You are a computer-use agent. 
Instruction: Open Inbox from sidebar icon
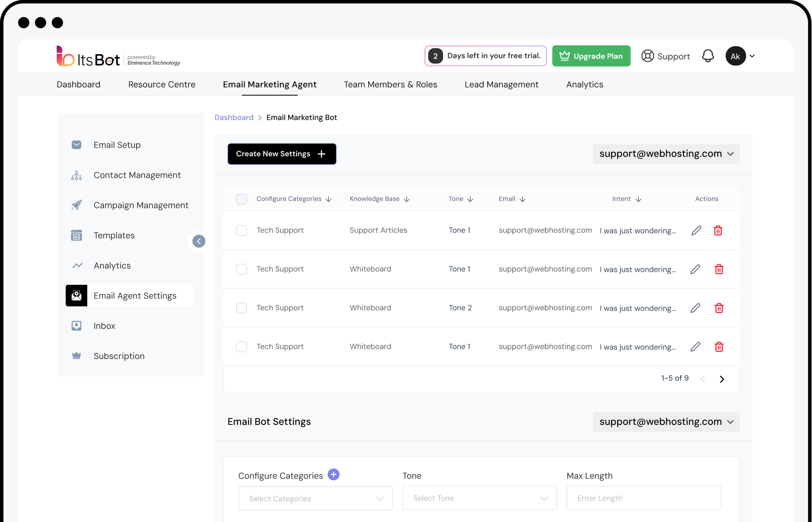point(76,326)
